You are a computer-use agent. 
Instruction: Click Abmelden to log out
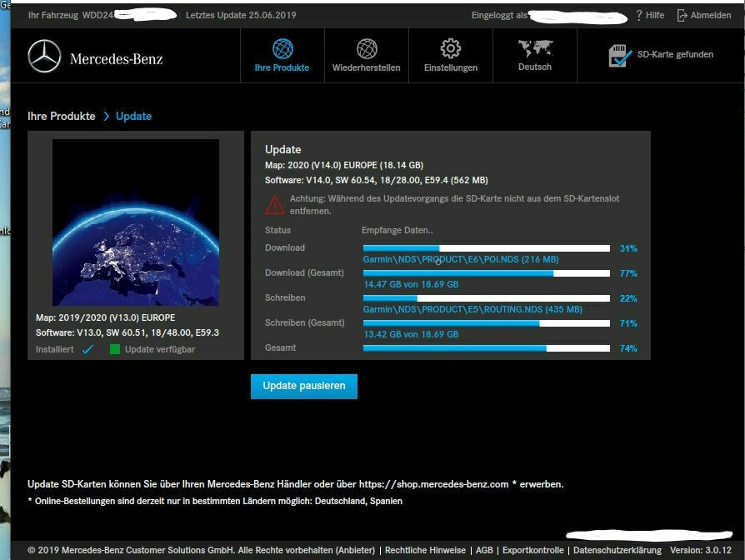(x=711, y=15)
